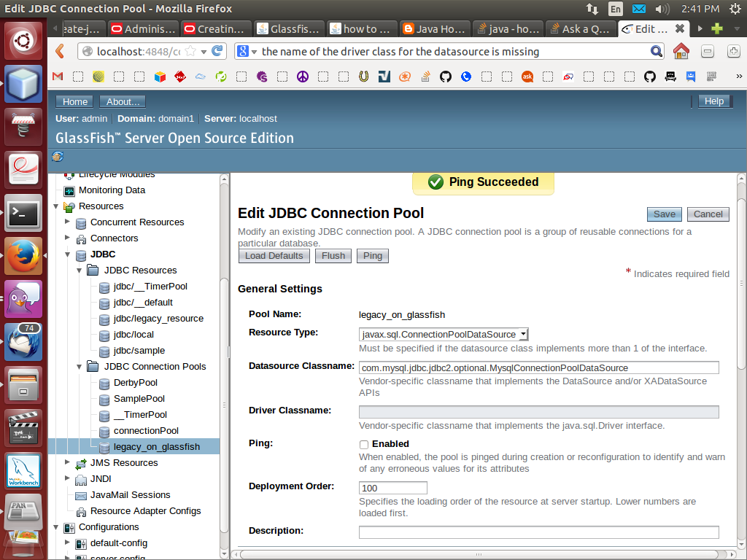Switch to the how to ... tab
747x560 pixels.
tap(362, 29)
